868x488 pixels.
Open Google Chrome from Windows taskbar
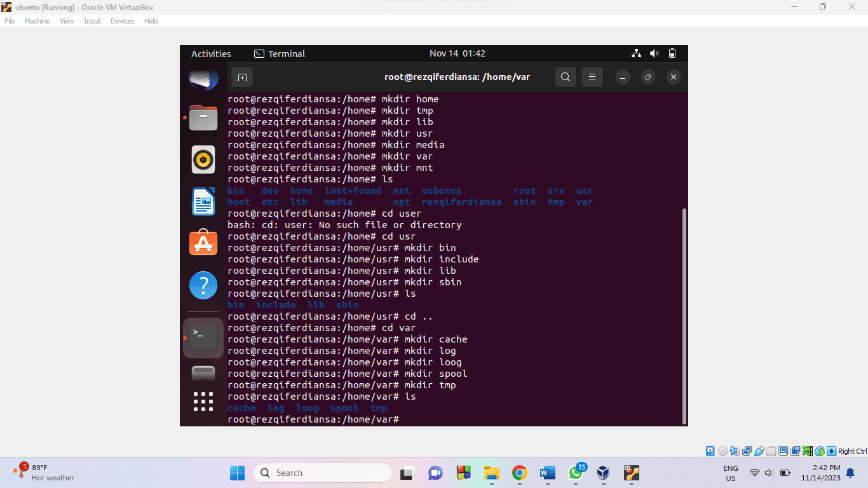520,473
